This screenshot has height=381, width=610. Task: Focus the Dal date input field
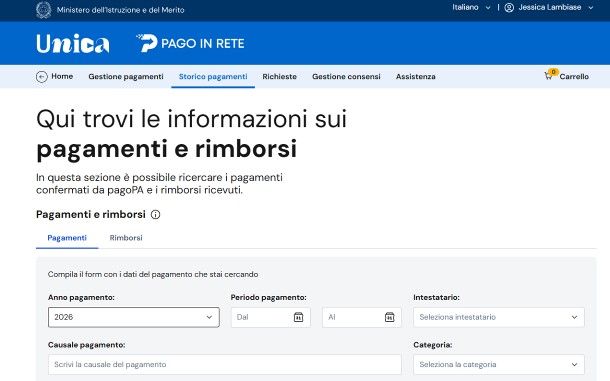coord(271,317)
